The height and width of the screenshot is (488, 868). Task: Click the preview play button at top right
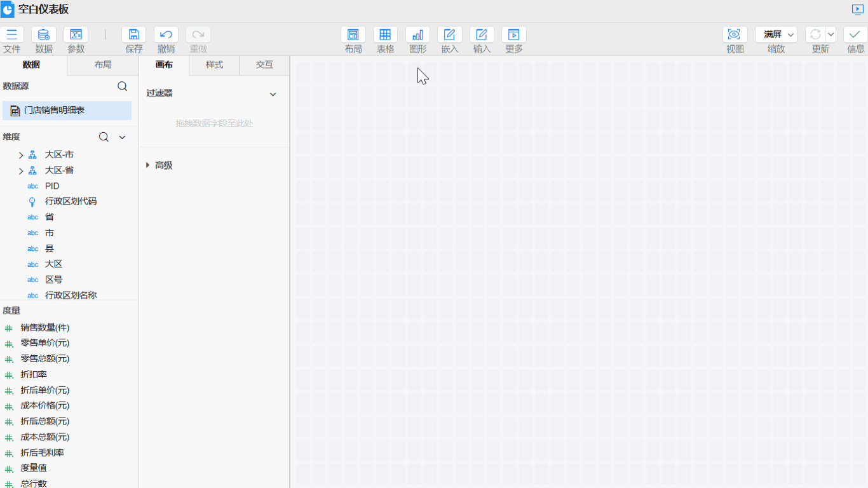tap(857, 10)
